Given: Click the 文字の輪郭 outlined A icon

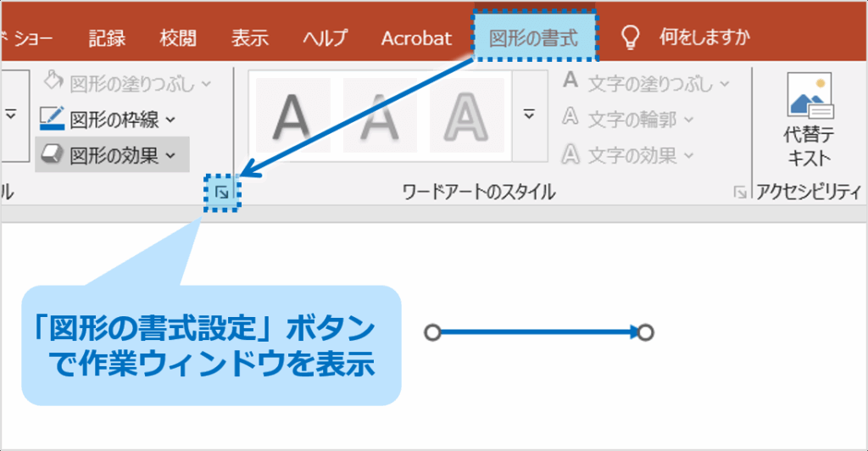Looking at the screenshot, I should 571,119.
